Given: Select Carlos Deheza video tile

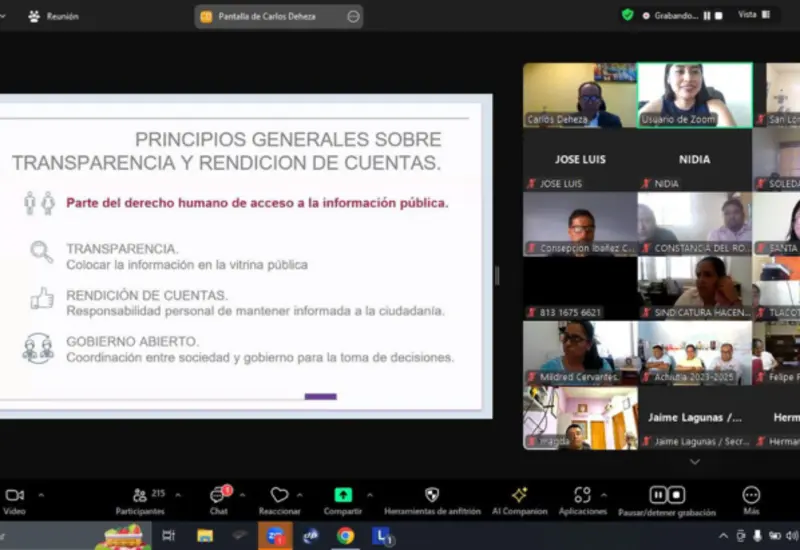Looking at the screenshot, I should [580, 95].
